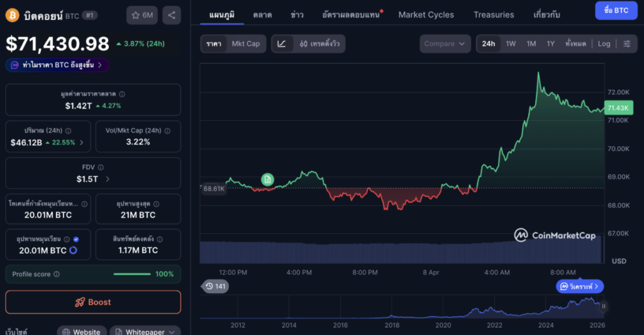Click the Bitcoin logo icon
Viewport: 644px width, 335px height.
point(12,14)
